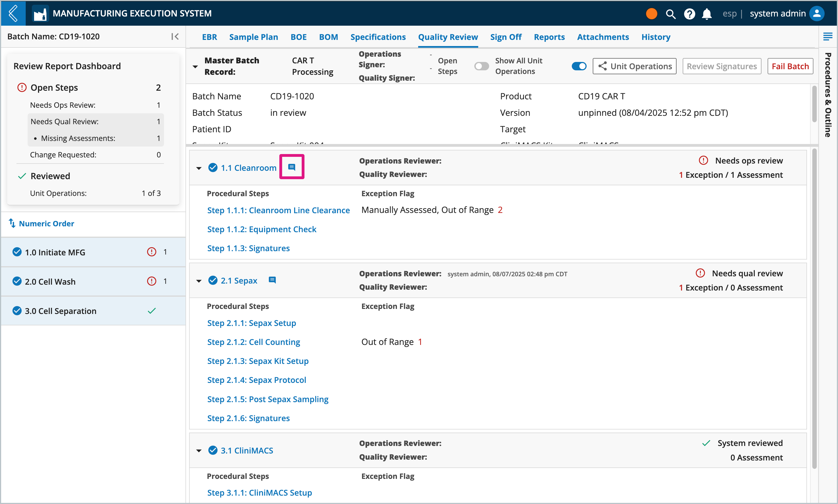Open the Procedures & Outline side panel label

pos(828,95)
